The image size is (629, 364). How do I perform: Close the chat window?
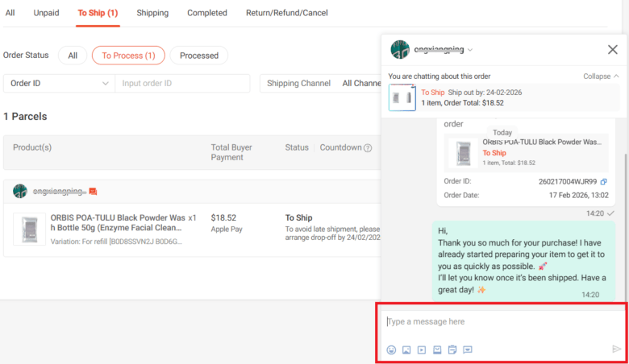(x=612, y=50)
